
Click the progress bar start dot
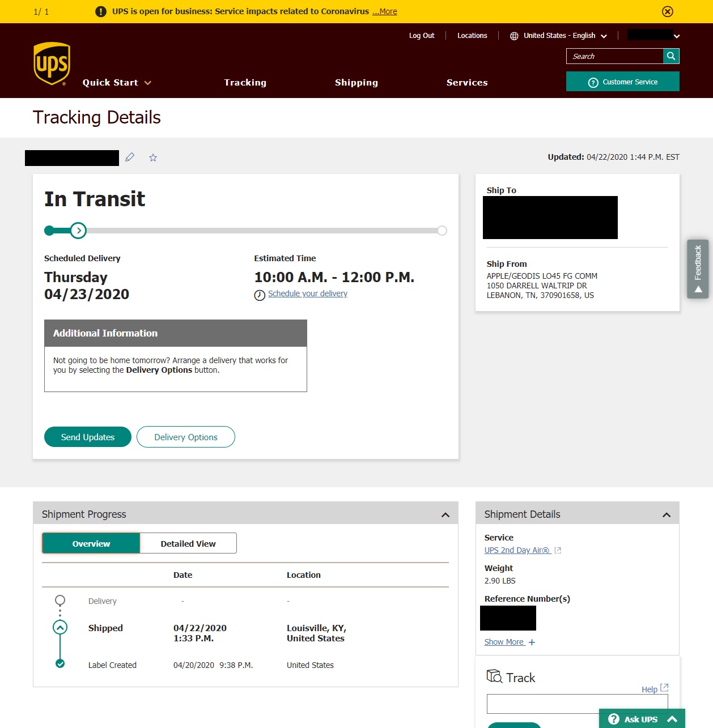pos(49,231)
